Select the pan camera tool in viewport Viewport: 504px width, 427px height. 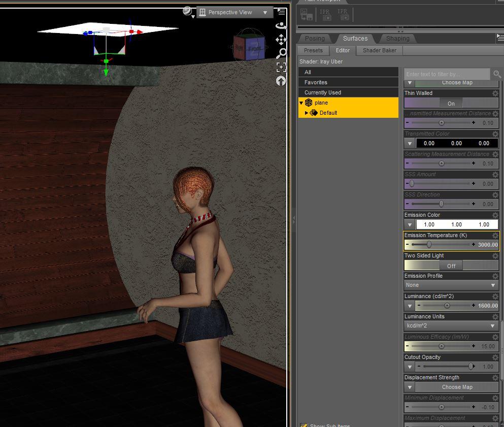[281, 40]
